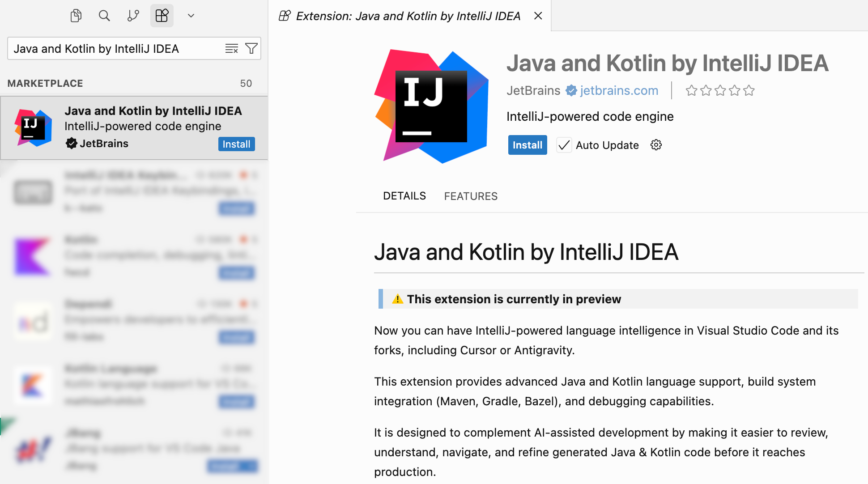The width and height of the screenshot is (868, 484).
Task: Open the extensions filter funnel
Action: pos(251,48)
